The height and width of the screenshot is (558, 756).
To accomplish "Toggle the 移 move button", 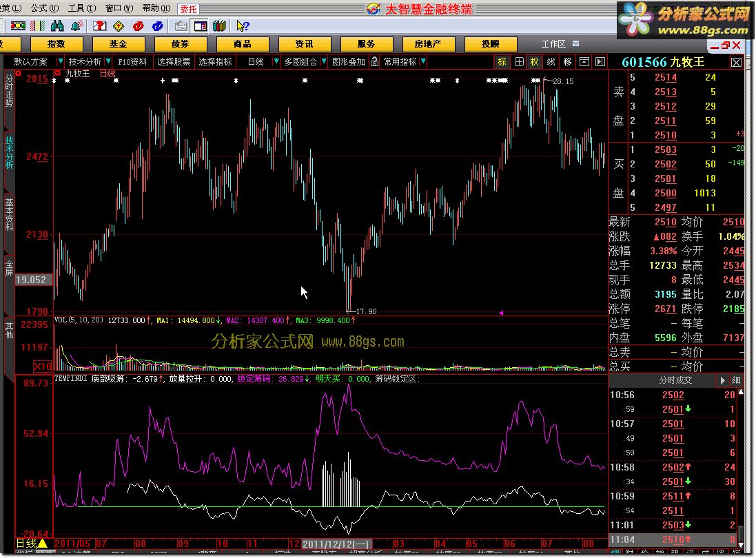I will tap(567, 62).
